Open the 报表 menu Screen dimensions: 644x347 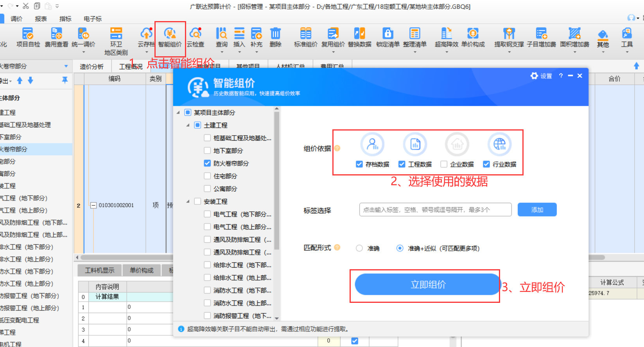41,19
